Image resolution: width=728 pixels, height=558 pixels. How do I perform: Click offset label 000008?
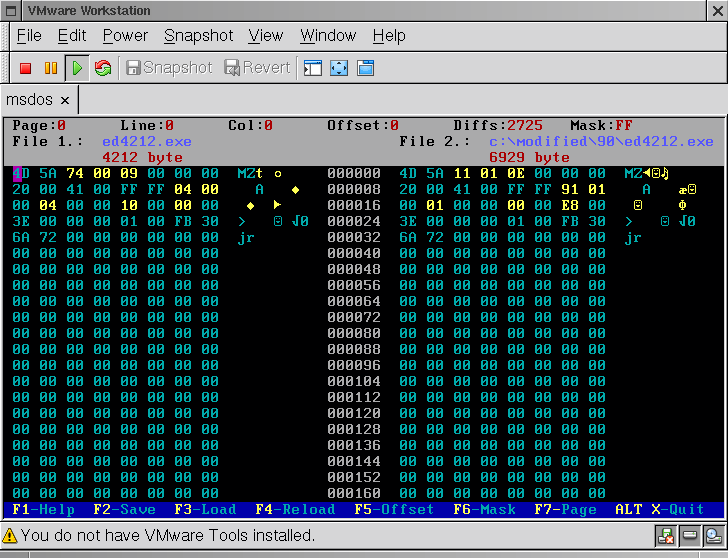pos(354,189)
